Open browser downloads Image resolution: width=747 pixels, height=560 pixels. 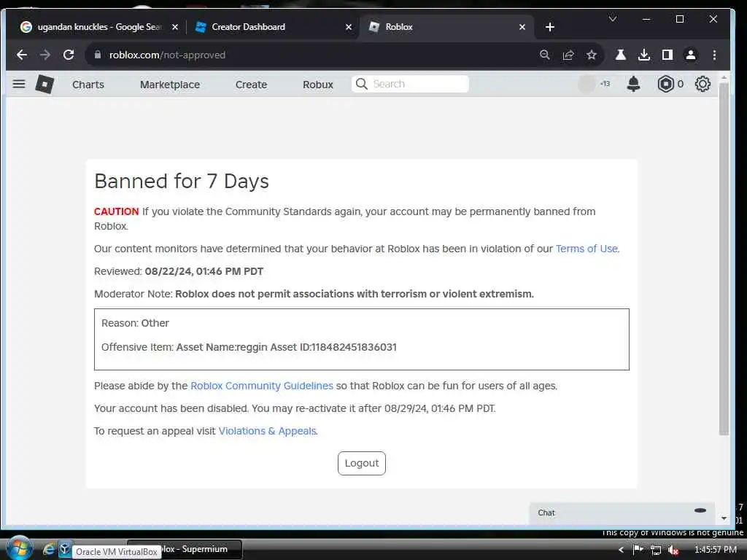click(643, 55)
